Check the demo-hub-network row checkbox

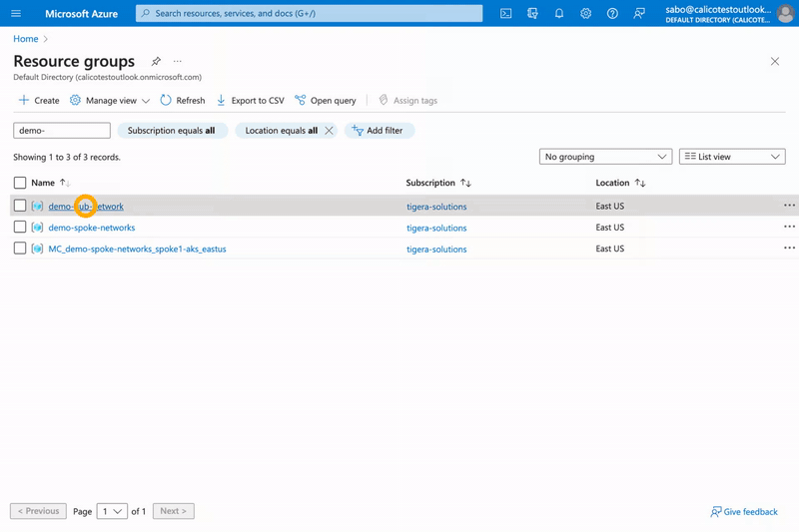click(20, 206)
